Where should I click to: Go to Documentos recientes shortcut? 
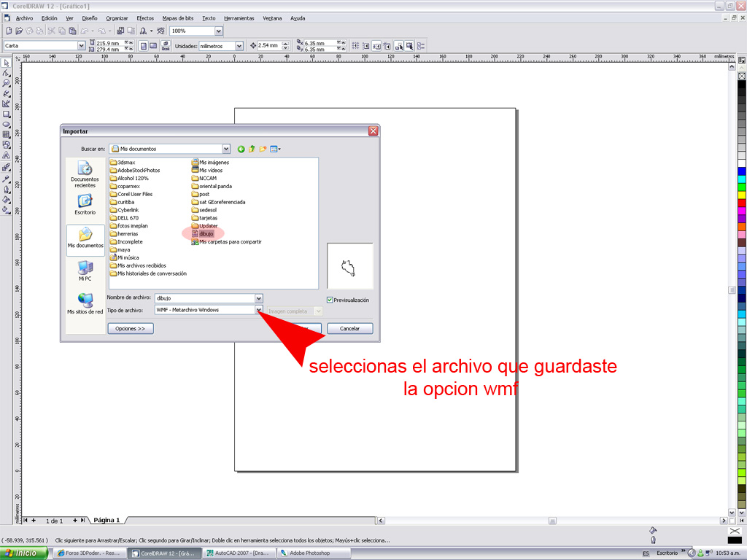[85, 174]
